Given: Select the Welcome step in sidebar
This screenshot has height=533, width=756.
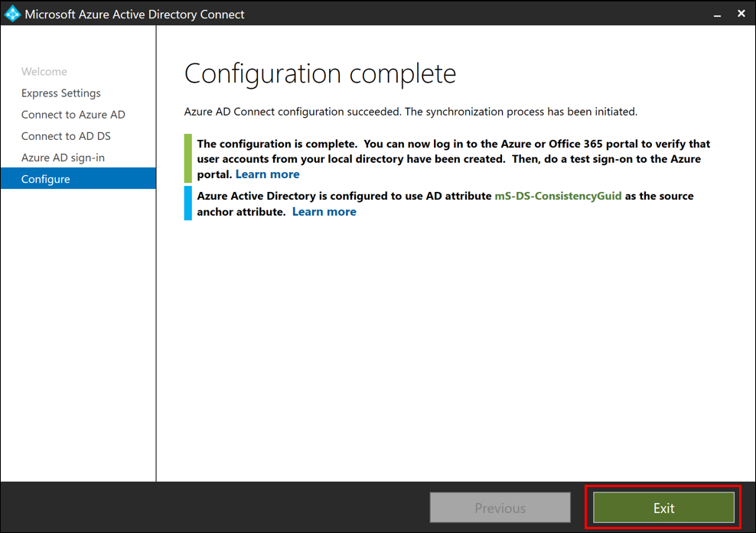Looking at the screenshot, I should [x=44, y=72].
